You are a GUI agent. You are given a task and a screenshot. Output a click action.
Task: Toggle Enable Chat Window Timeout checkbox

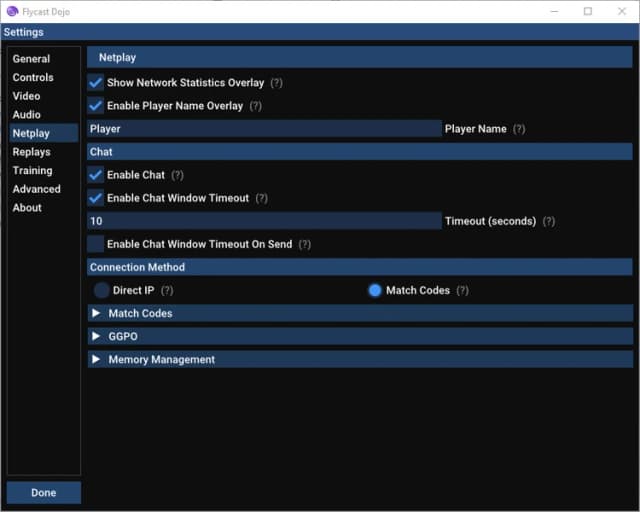point(96,198)
